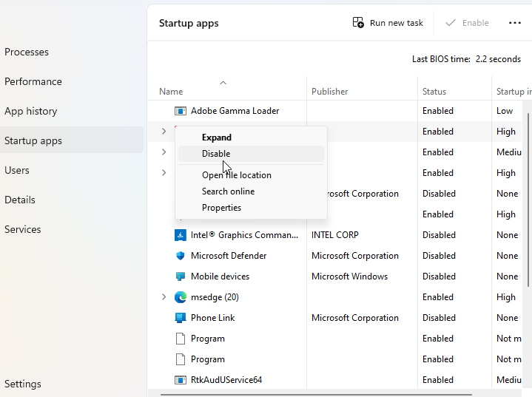Expand the row with High impact under Adobe Gamma Loader
The height and width of the screenshot is (397, 532).
pos(164,131)
